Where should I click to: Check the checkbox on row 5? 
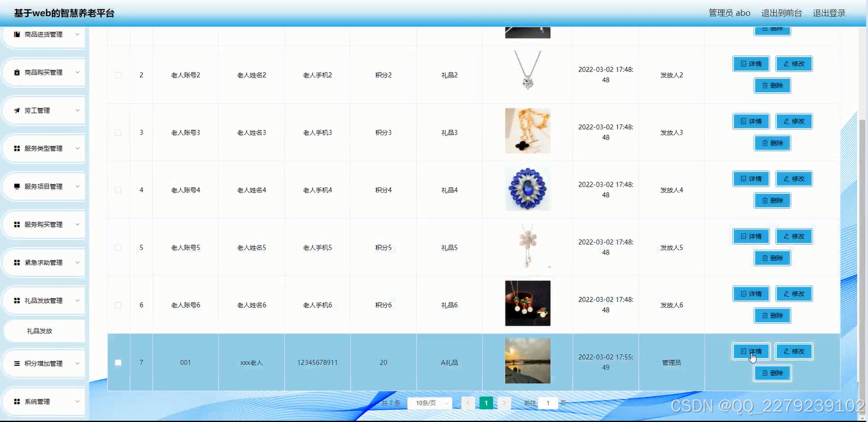(x=118, y=247)
